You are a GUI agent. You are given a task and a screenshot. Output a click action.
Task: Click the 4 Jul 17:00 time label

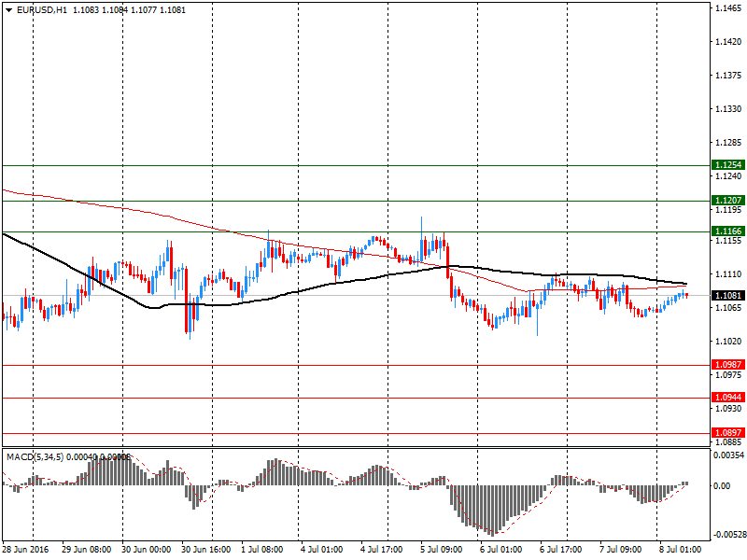382,550
